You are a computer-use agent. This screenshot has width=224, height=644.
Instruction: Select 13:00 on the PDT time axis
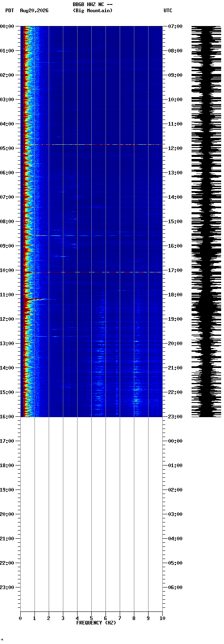tap(7, 344)
